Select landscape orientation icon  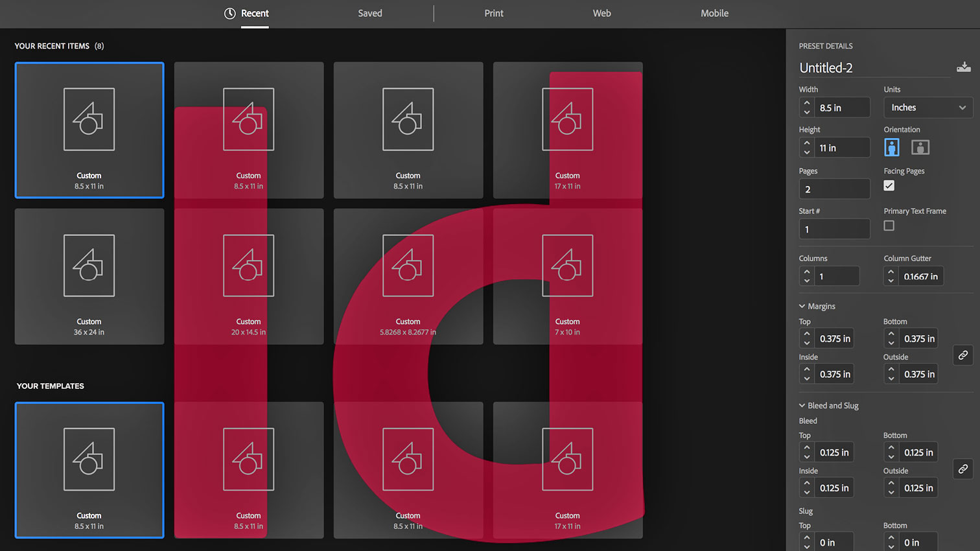tap(920, 147)
